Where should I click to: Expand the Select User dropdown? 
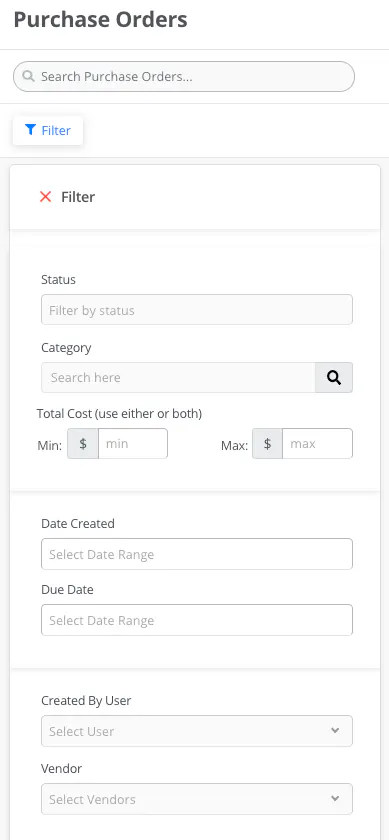click(x=197, y=731)
